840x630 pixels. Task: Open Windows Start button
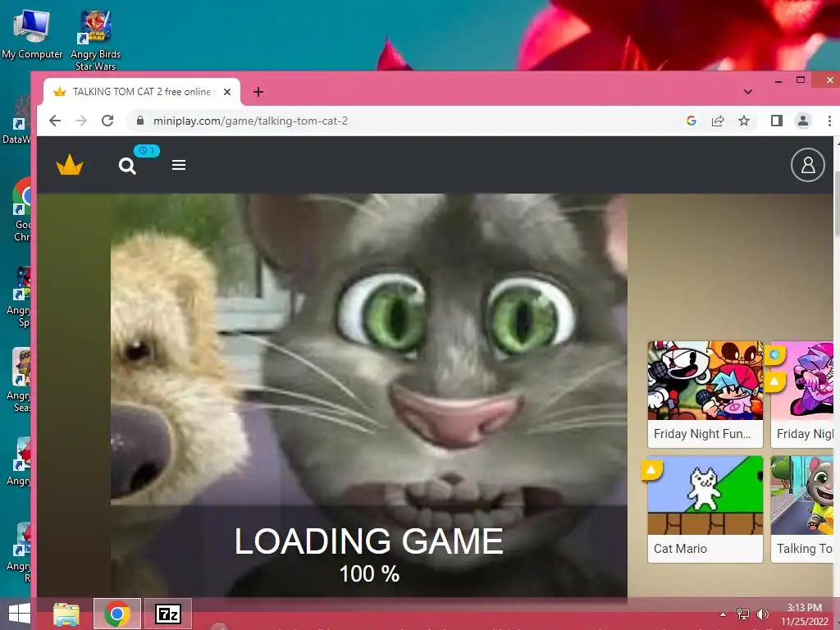click(x=20, y=614)
